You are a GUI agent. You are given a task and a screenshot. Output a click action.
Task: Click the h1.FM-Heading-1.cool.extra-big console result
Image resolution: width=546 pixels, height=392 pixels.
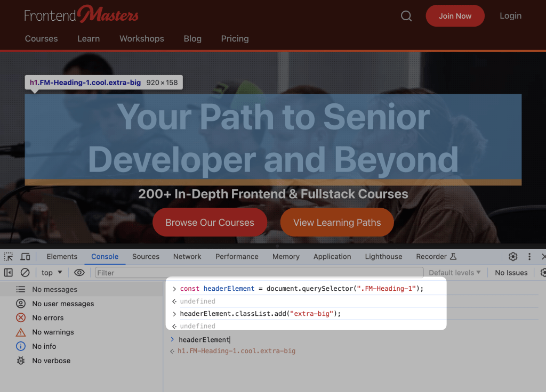click(236, 351)
